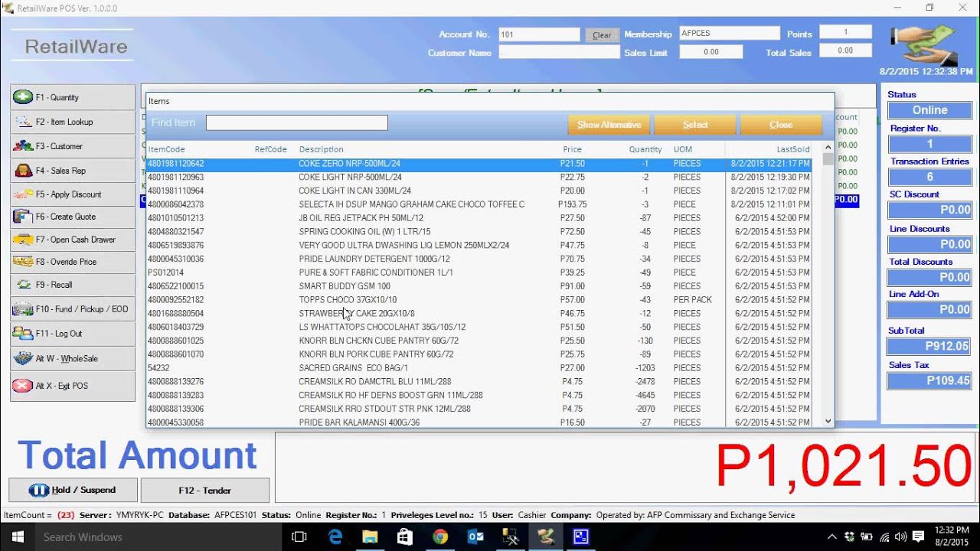Click the Clear button beside Account No.
Viewport: 980px width, 551px height.
tap(602, 35)
